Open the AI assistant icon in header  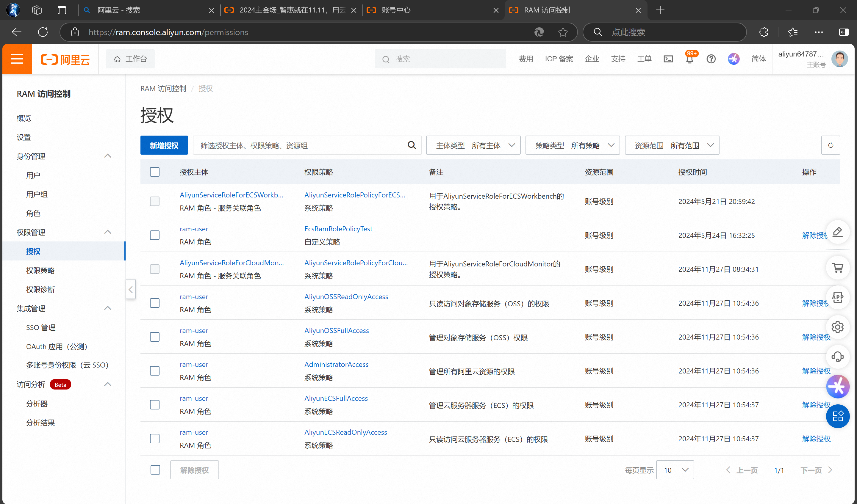733,59
